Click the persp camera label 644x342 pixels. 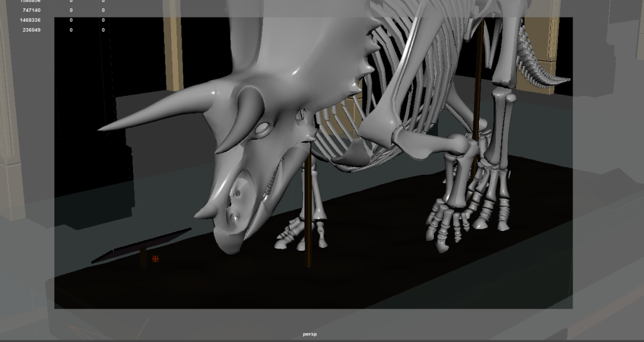[x=310, y=334]
